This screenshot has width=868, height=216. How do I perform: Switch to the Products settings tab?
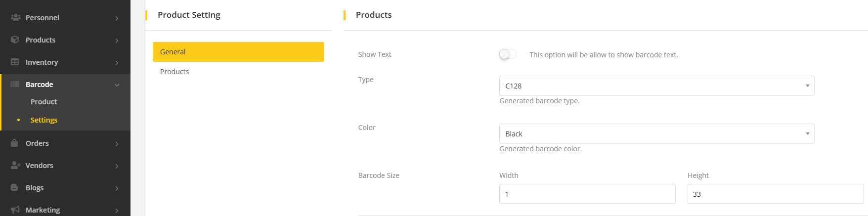point(174,72)
